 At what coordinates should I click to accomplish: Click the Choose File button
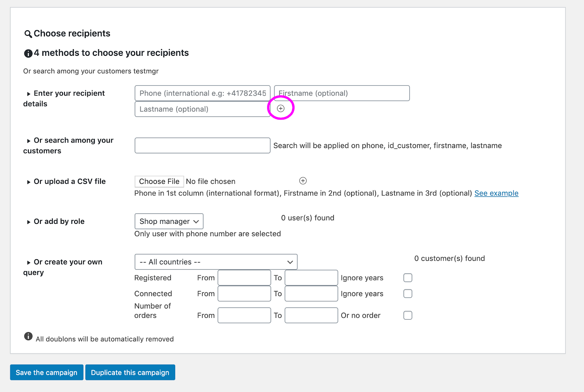[159, 181]
